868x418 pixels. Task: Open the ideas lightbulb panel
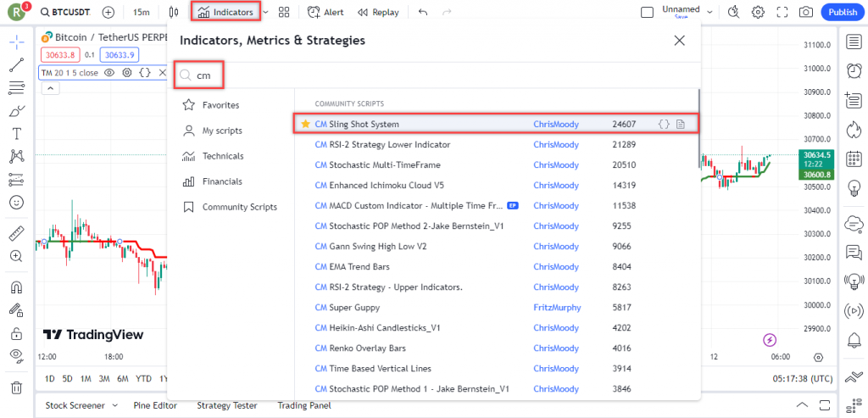pos(854,188)
